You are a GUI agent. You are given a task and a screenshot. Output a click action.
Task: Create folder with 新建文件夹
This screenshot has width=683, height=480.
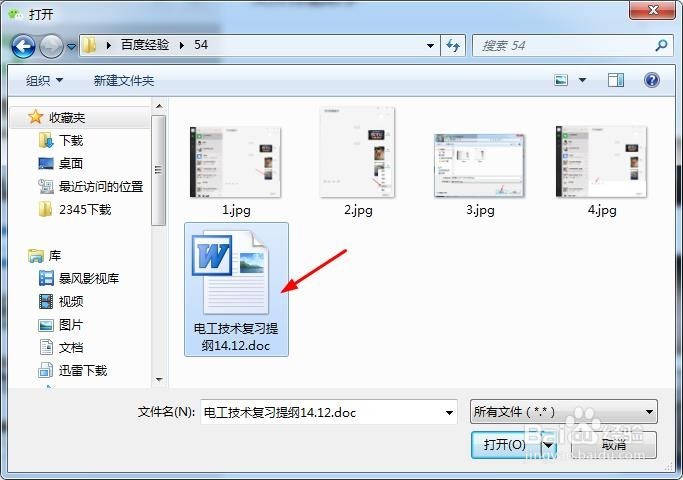[x=124, y=81]
